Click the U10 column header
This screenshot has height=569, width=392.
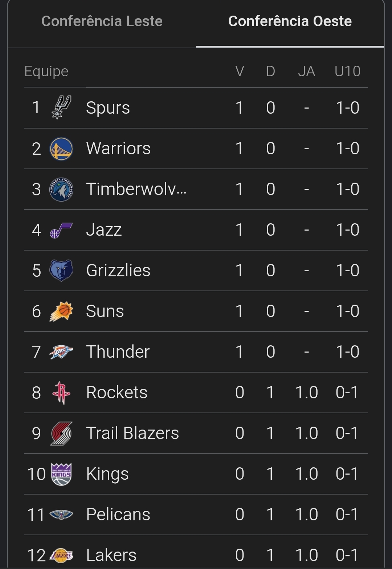click(347, 71)
